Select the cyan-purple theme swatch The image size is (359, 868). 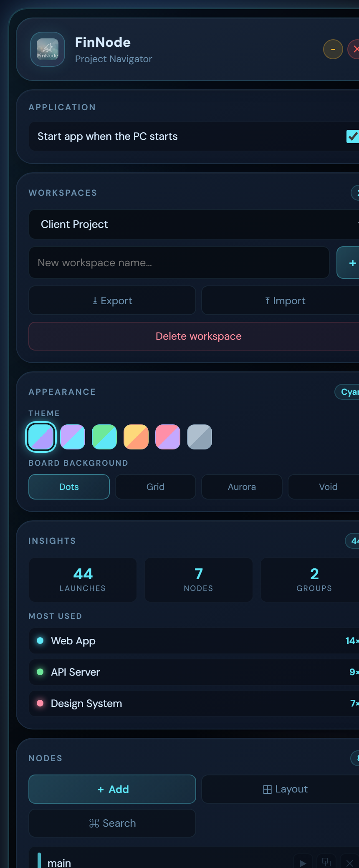coord(41,437)
